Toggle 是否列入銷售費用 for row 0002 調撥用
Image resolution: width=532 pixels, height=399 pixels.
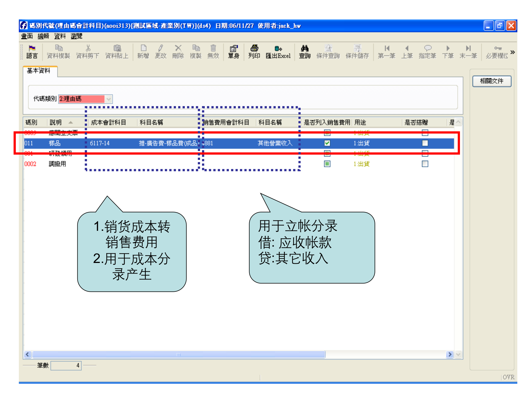click(327, 164)
